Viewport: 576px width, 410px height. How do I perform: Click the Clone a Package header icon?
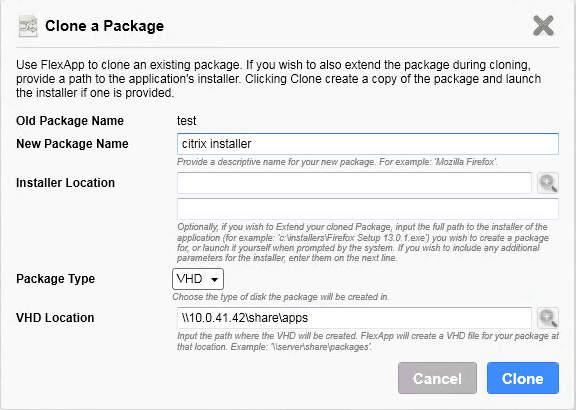pos(28,26)
